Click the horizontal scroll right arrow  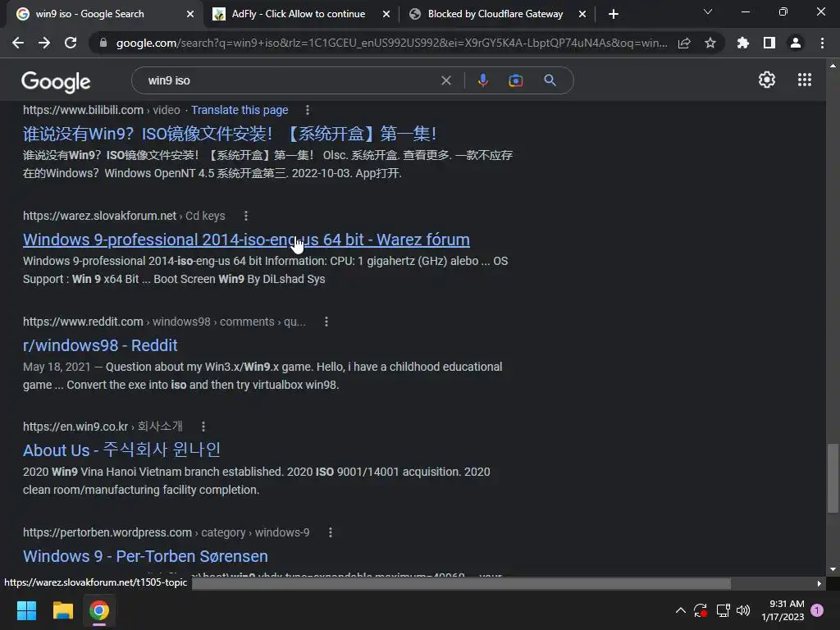click(x=819, y=583)
